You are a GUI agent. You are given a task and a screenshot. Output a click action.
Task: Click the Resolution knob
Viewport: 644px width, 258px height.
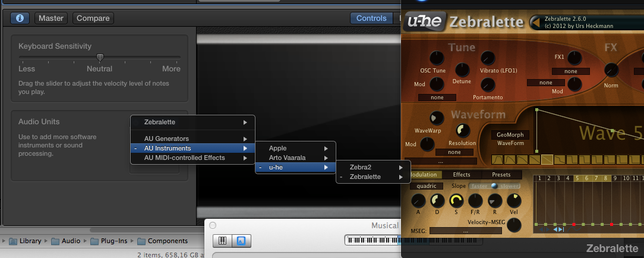point(463,131)
